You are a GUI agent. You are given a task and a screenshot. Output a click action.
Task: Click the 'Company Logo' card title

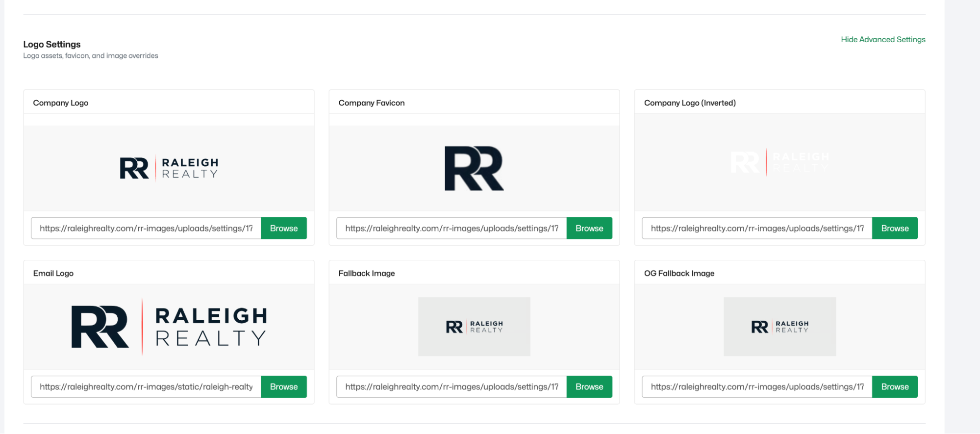coord(61,103)
